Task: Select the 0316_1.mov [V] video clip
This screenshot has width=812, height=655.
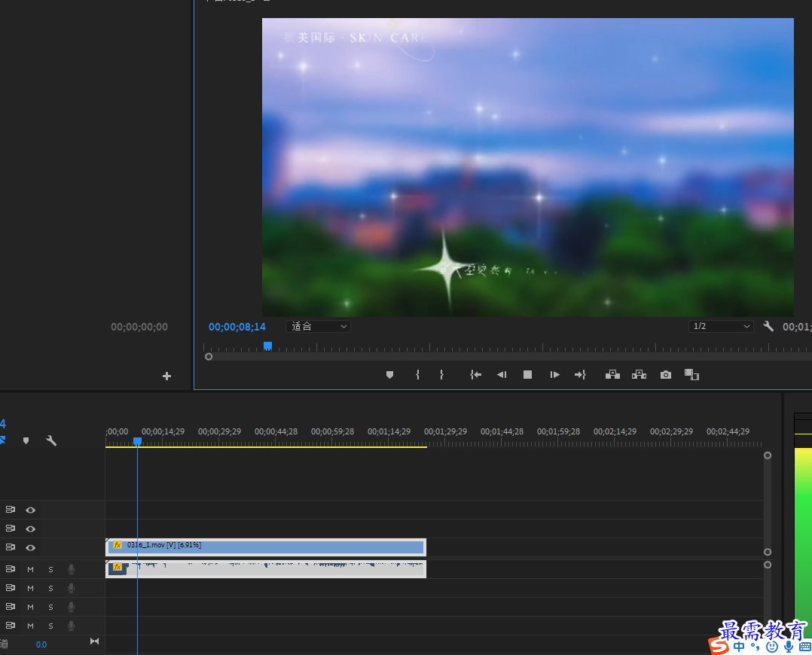Action: tap(266, 547)
